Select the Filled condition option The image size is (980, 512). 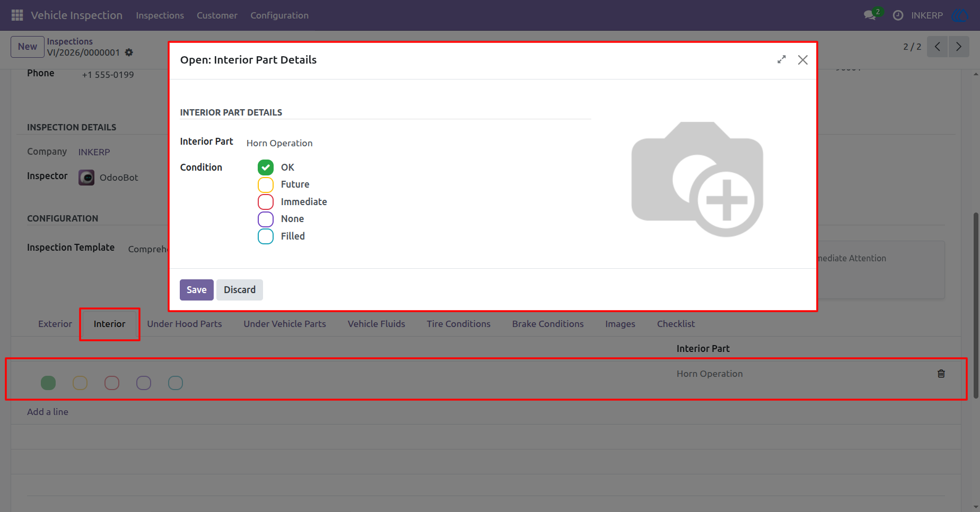pos(266,236)
